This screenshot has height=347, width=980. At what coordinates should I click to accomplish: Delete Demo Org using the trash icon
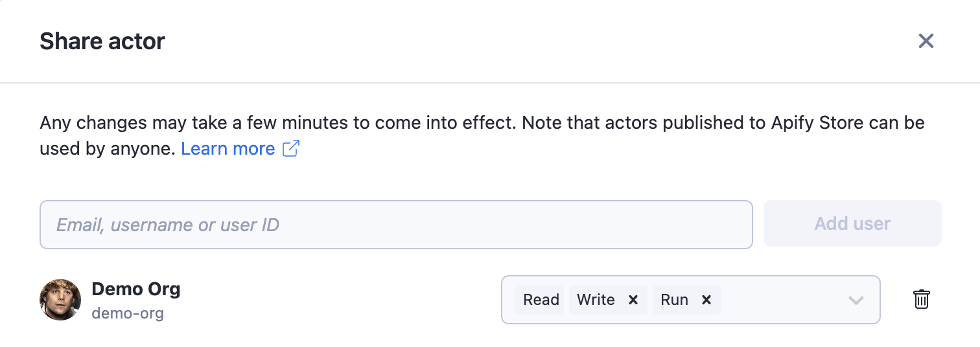pyautogui.click(x=921, y=299)
